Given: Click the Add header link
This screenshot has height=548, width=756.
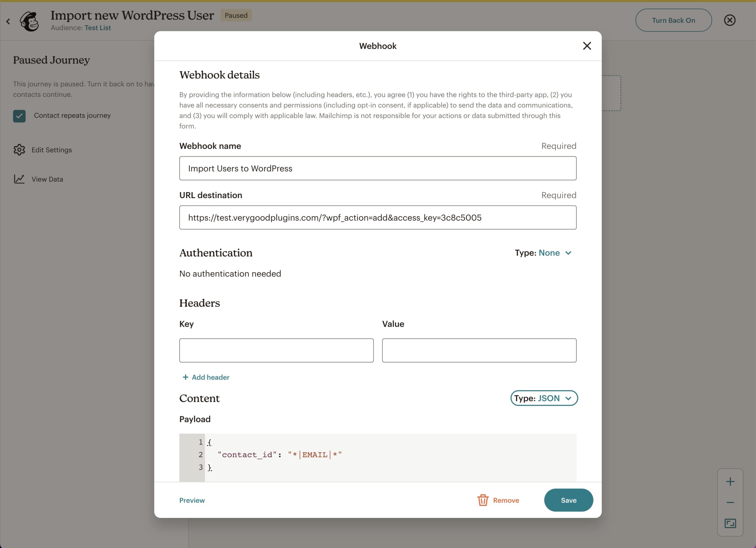Looking at the screenshot, I should pyautogui.click(x=206, y=377).
